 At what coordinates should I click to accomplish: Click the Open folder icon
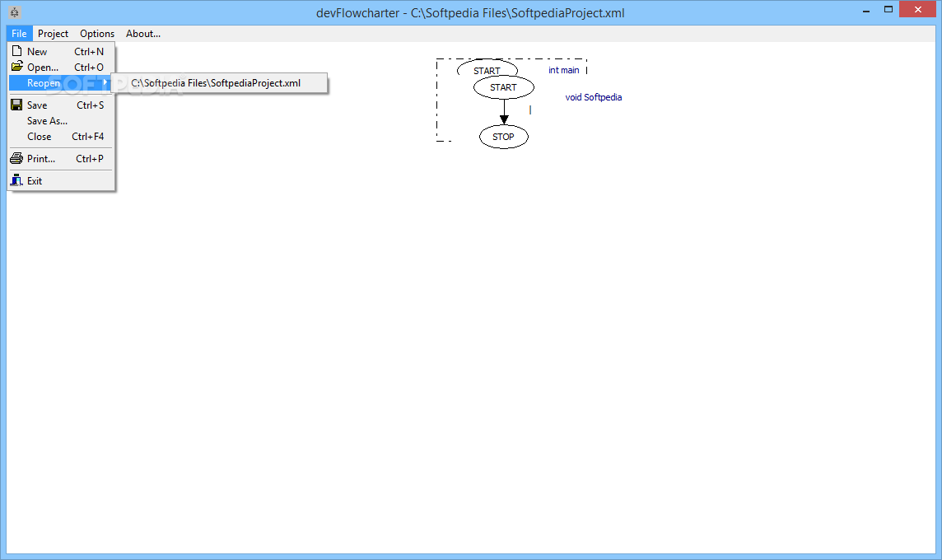16,66
